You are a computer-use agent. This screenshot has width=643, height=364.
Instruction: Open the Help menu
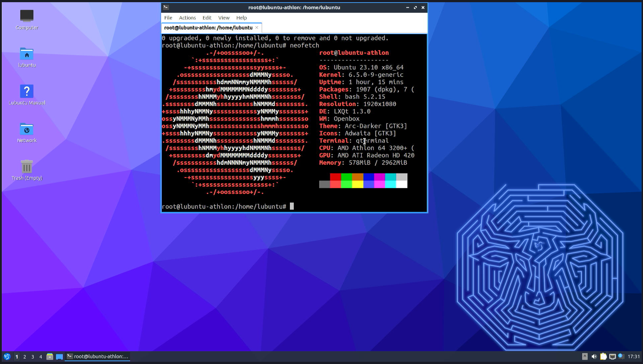click(241, 17)
